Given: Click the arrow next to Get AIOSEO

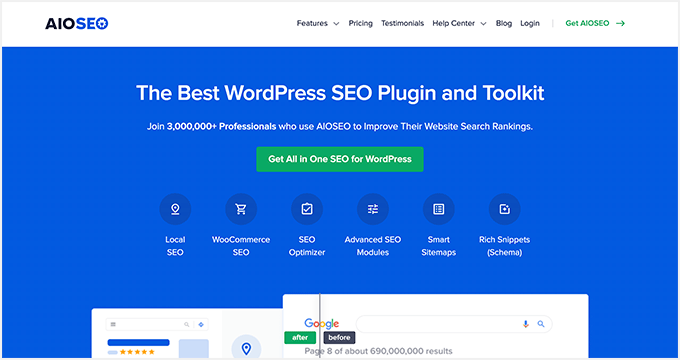Looking at the screenshot, I should pyautogui.click(x=621, y=23).
